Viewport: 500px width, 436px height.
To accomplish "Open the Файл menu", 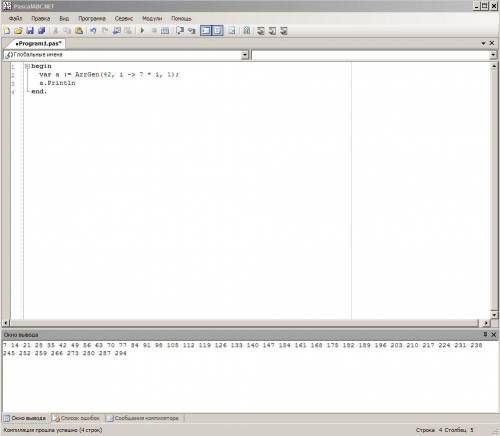I will (15, 19).
